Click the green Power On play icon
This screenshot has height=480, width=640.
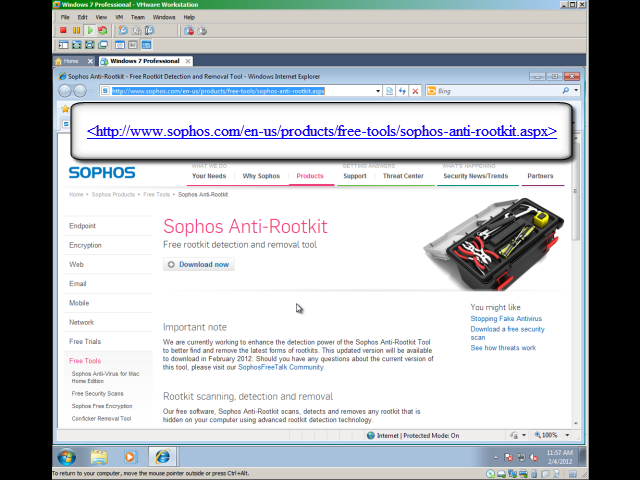(x=89, y=30)
